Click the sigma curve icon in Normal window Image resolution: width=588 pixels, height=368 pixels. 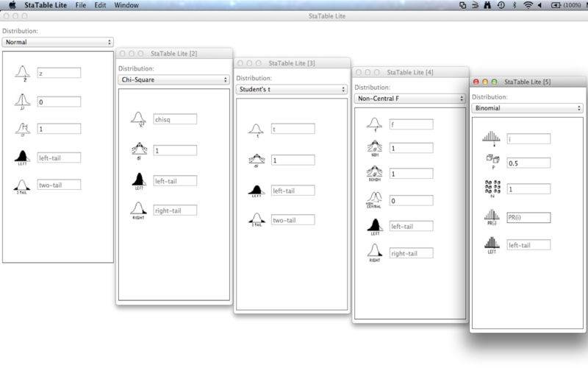point(23,130)
